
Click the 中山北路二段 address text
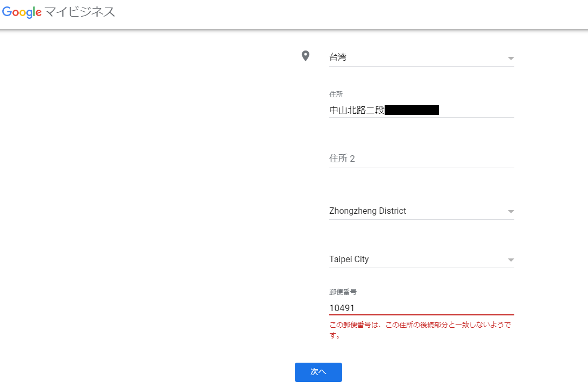coord(357,110)
